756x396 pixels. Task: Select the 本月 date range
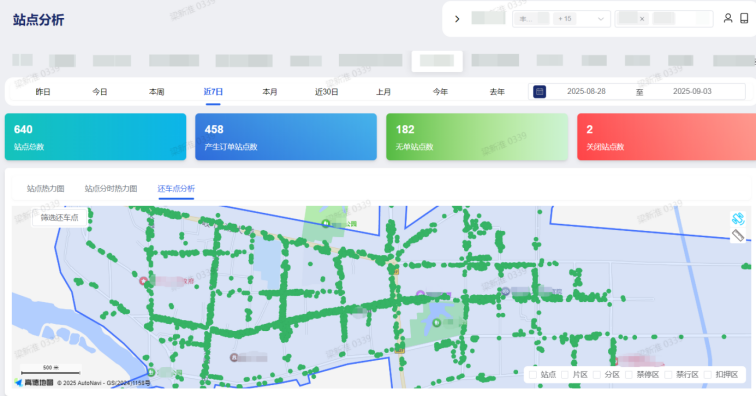pos(270,92)
